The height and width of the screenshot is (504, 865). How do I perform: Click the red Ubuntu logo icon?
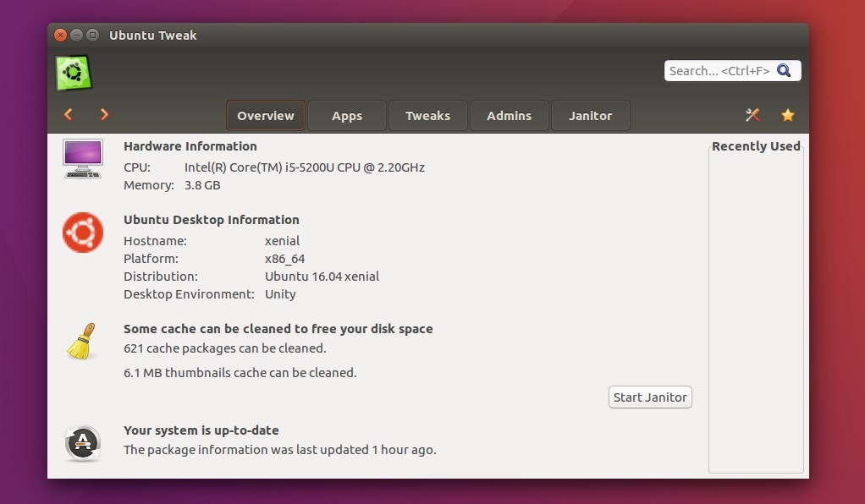coord(83,233)
